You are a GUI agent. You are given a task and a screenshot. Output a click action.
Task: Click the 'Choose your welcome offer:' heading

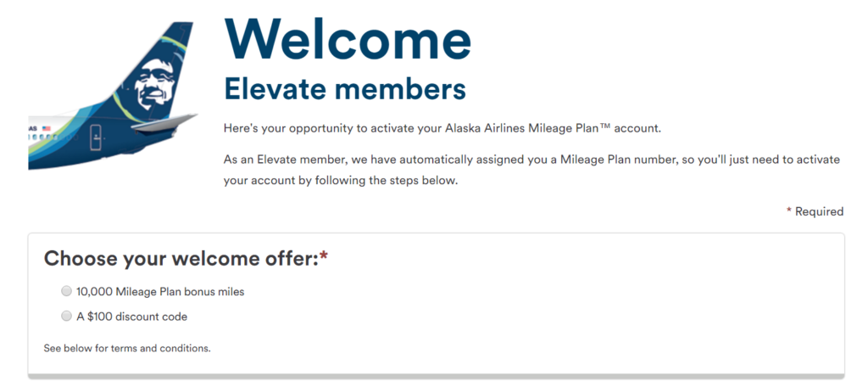181,258
